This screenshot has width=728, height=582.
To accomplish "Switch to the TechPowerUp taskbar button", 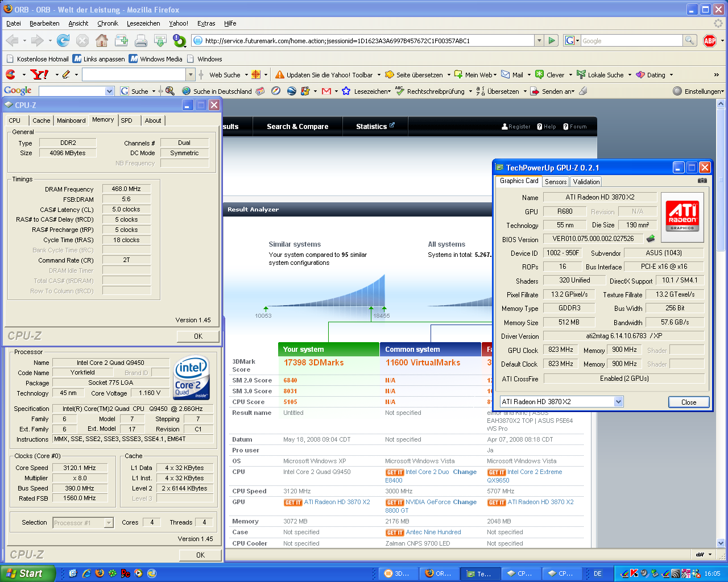I will click(481, 573).
